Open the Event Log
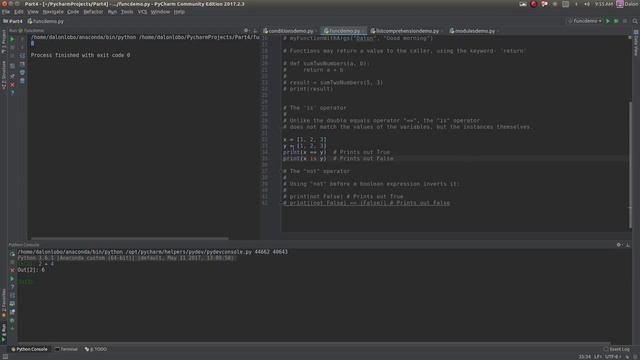This screenshot has height=360, width=640. (617, 349)
